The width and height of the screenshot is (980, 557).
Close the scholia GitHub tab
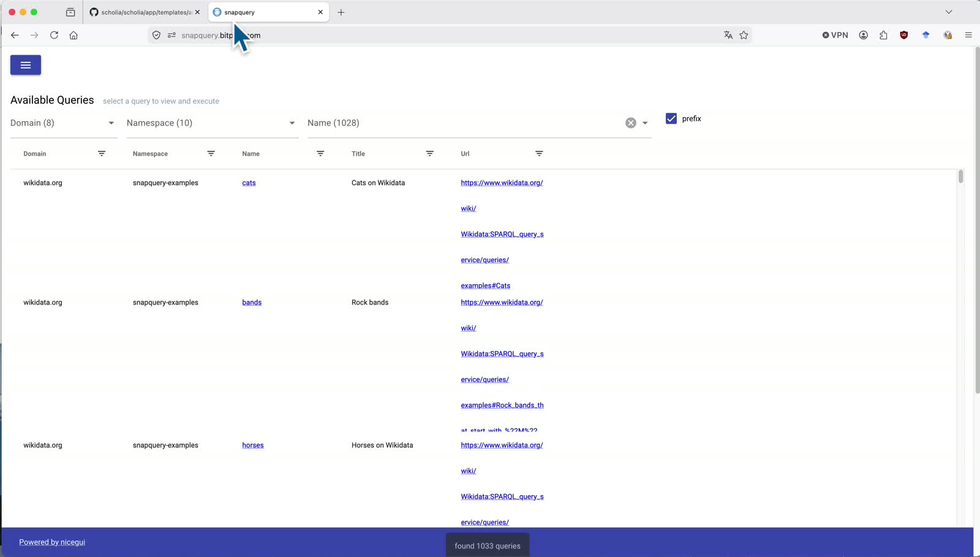coord(197,12)
